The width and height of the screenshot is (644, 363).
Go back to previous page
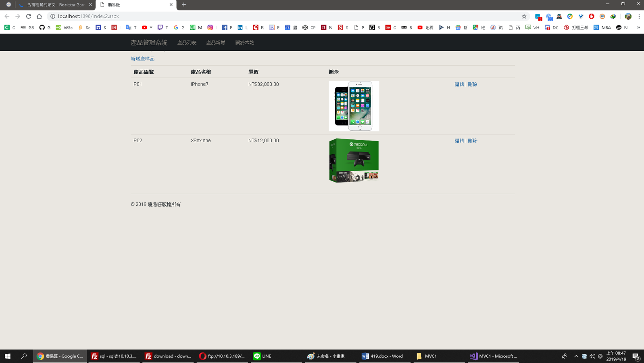pos(7,16)
